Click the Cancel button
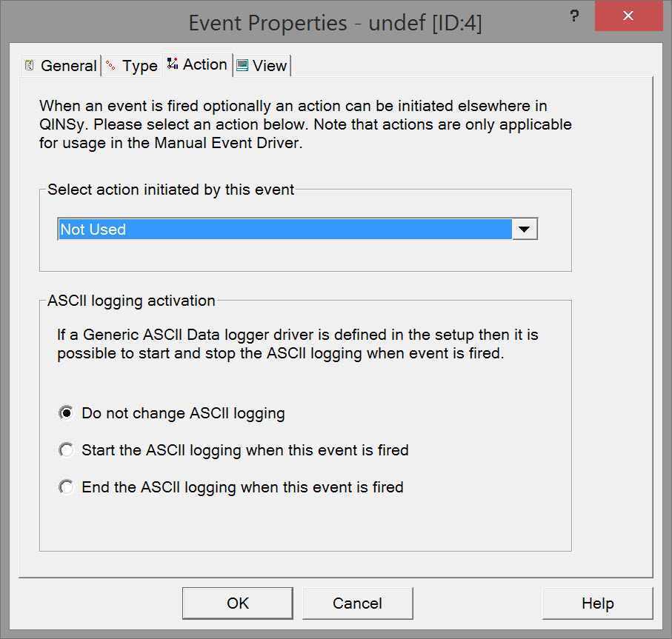 [357, 603]
